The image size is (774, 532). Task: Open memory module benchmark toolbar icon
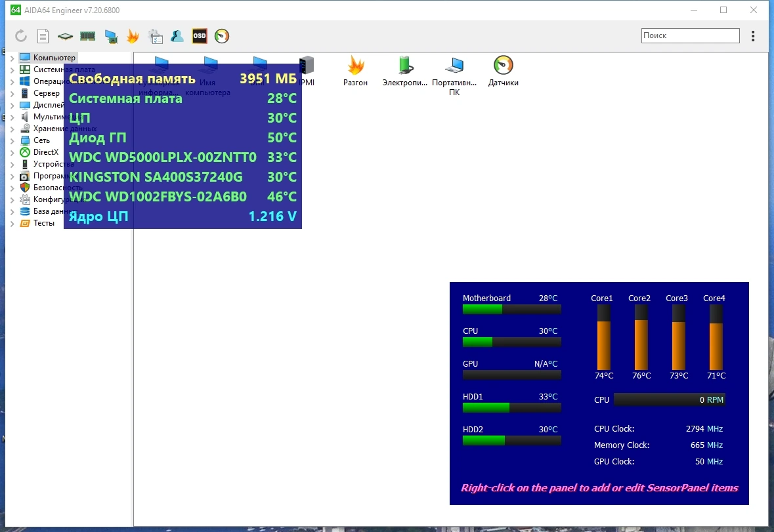click(x=87, y=36)
